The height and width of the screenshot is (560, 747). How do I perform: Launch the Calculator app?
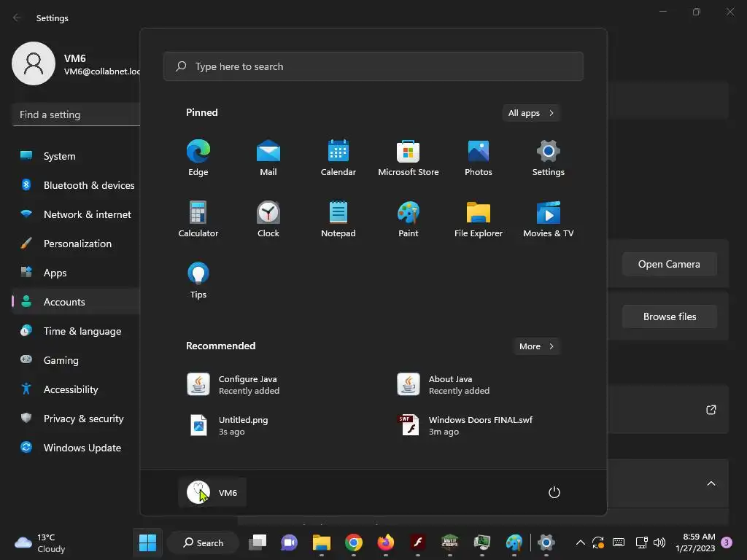click(x=198, y=219)
